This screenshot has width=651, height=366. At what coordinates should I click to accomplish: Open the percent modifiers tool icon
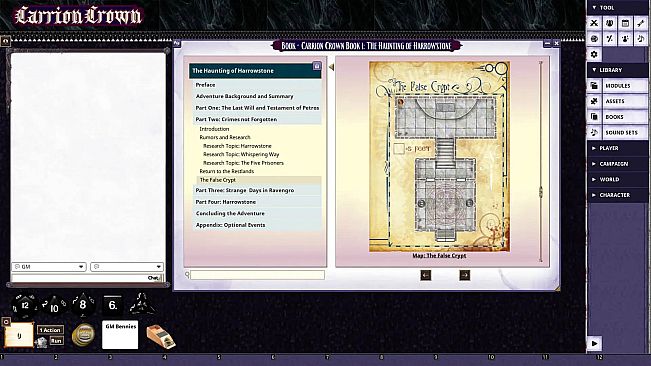(x=609, y=39)
